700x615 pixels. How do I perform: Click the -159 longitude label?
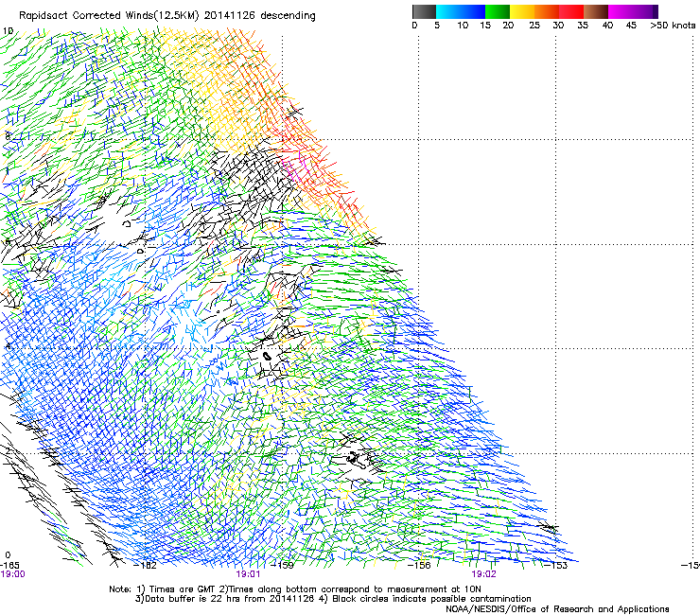click(x=283, y=566)
